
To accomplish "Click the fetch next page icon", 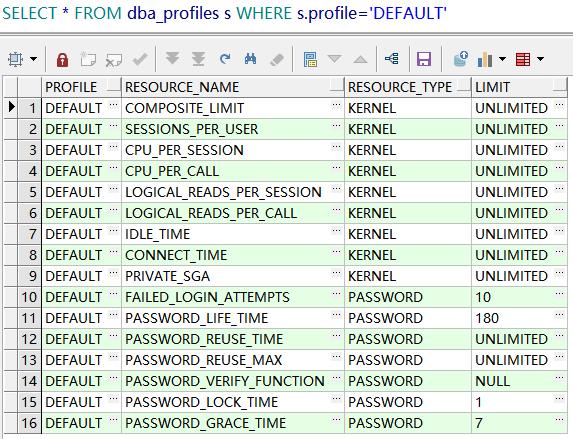I will [x=172, y=58].
